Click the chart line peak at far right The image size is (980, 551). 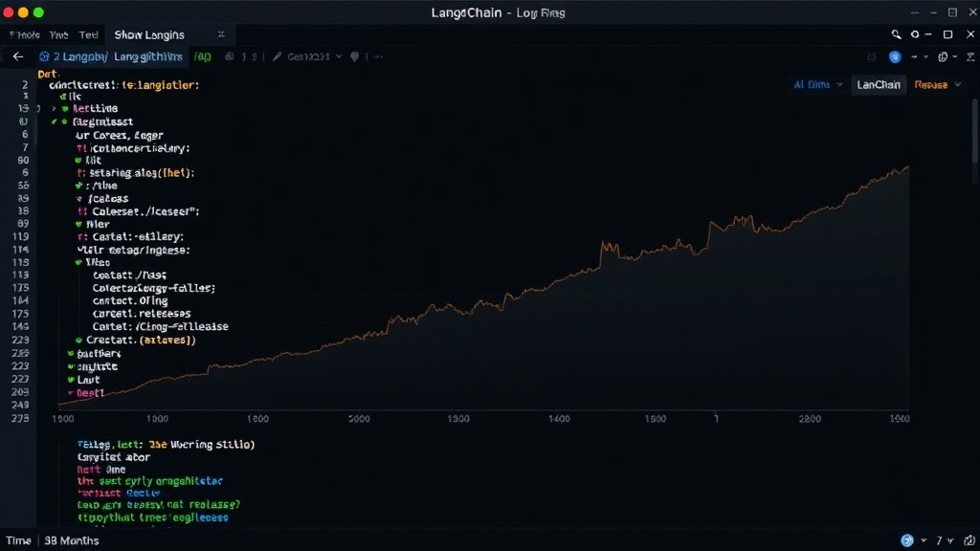pyautogui.click(x=906, y=168)
